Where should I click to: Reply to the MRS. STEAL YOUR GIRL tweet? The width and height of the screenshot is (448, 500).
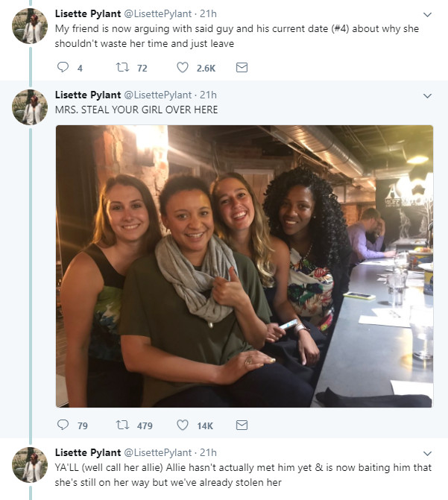coord(63,425)
